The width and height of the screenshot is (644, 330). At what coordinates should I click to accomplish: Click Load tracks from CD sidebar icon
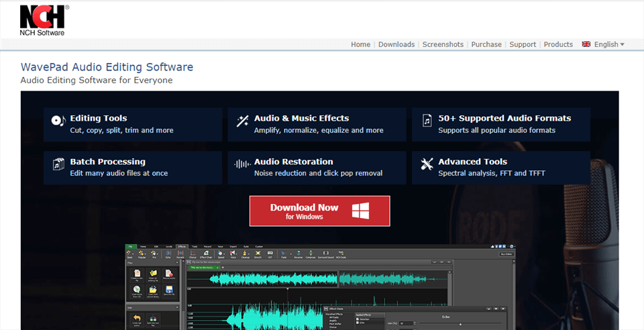[x=137, y=292]
